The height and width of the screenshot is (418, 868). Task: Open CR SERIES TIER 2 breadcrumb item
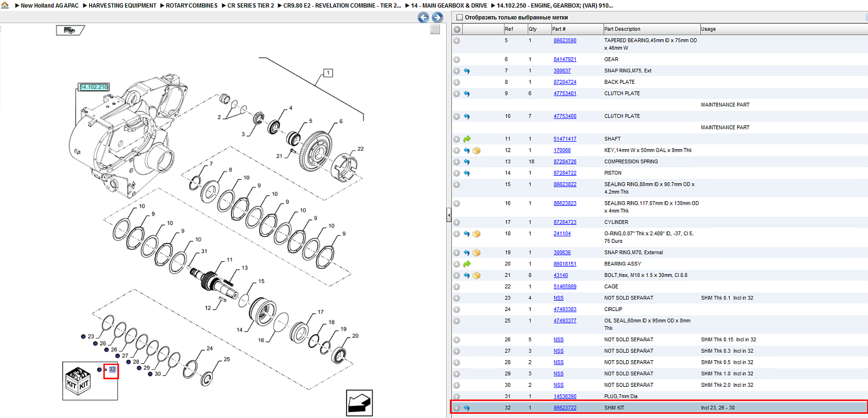click(x=251, y=5)
